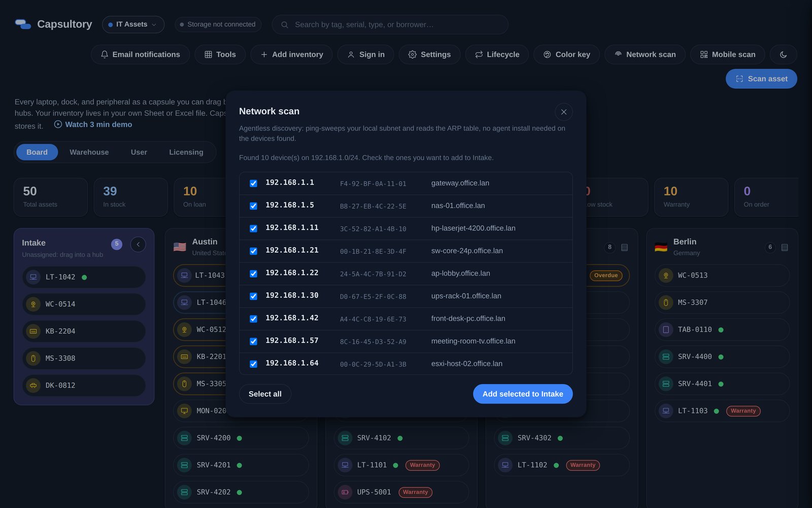Click the Scan asset button
812x508 pixels.
[761, 79]
